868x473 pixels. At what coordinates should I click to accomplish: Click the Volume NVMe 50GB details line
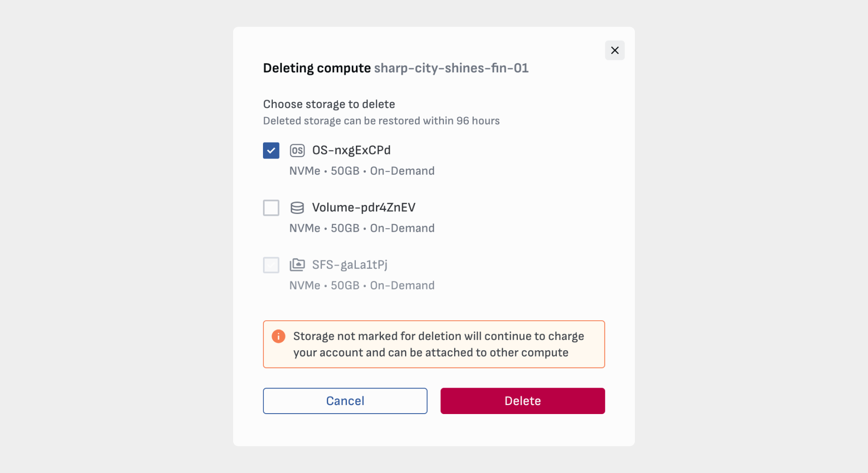click(362, 228)
